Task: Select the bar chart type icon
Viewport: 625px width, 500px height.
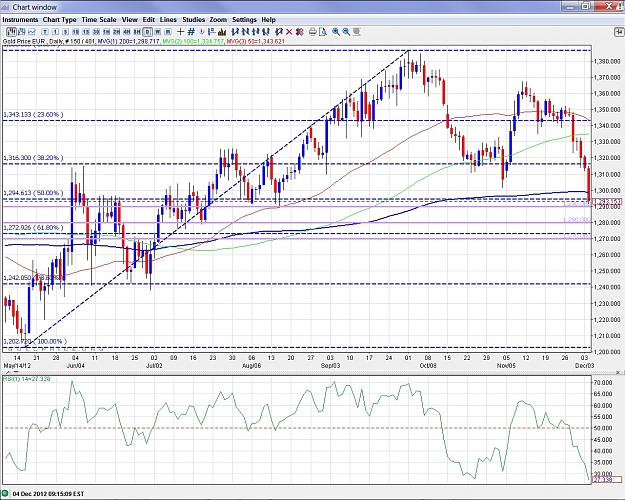Action: tap(22, 32)
